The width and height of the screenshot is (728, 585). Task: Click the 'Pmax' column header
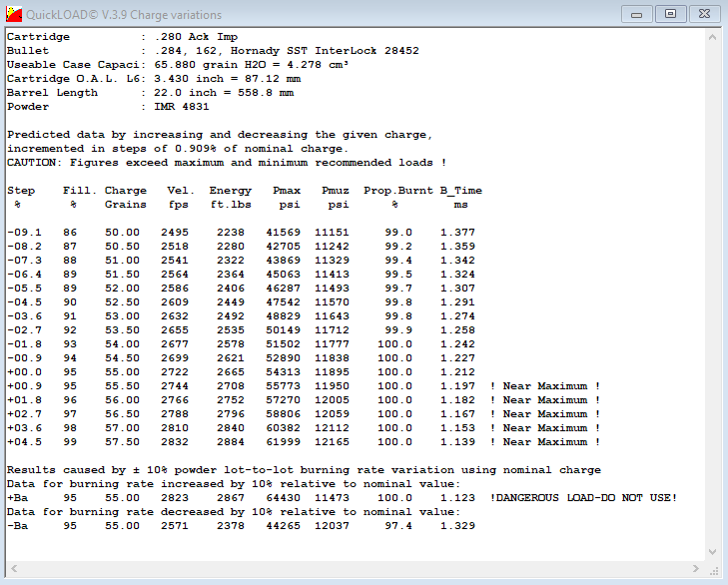point(287,191)
